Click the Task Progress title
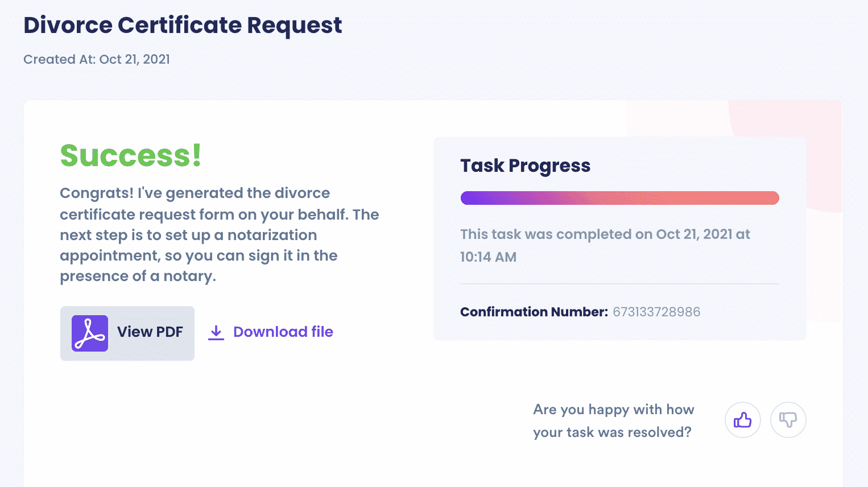Image resolution: width=868 pixels, height=487 pixels. 525,166
